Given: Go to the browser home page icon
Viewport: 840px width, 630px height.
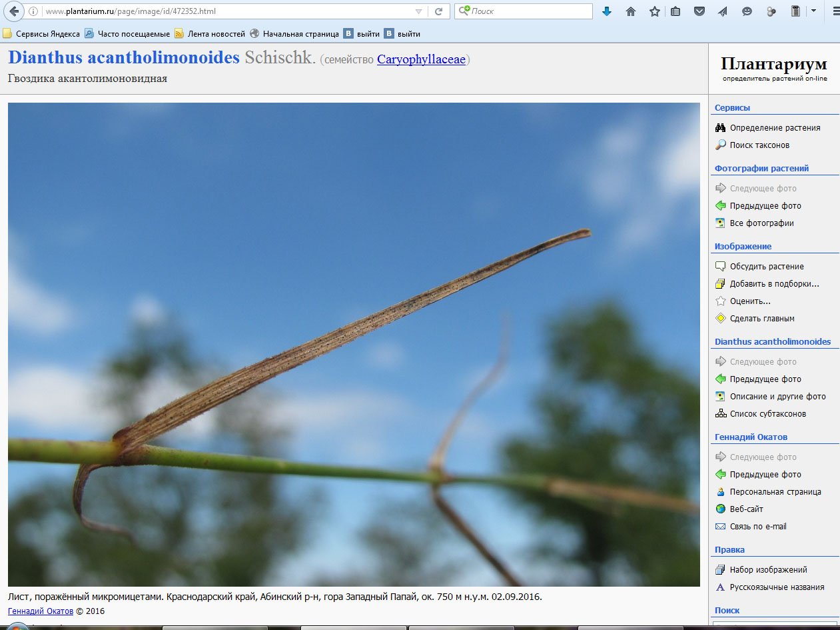Looking at the screenshot, I should point(631,11).
